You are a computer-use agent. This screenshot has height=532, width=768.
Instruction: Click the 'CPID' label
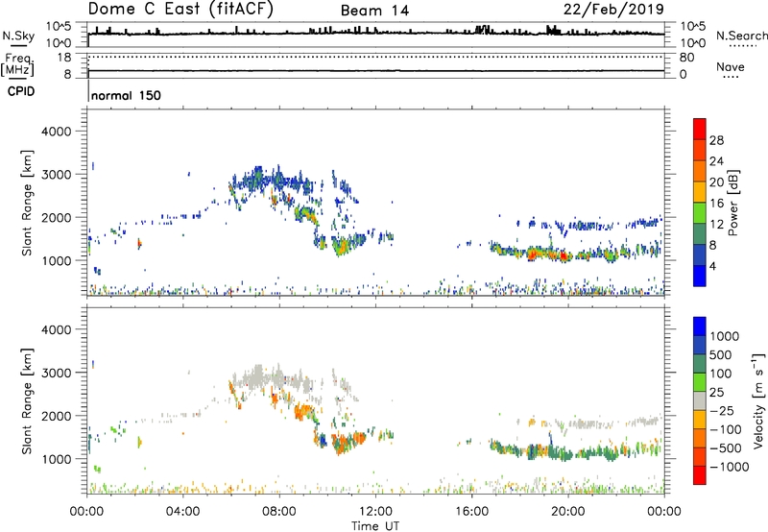[21, 91]
